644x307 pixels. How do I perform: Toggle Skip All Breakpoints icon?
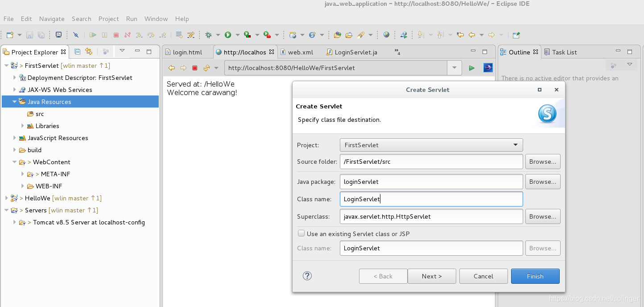pos(76,35)
